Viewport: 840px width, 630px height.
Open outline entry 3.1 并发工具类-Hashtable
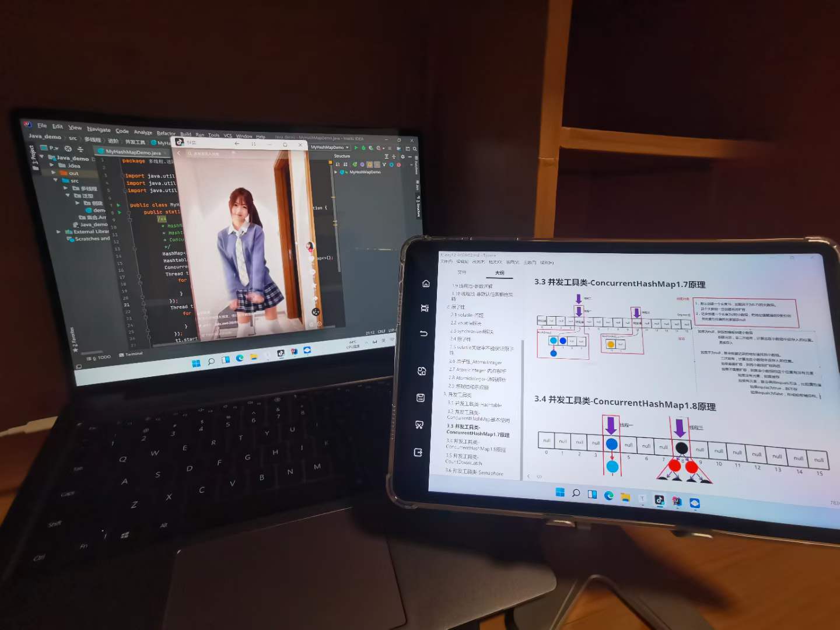click(474, 404)
